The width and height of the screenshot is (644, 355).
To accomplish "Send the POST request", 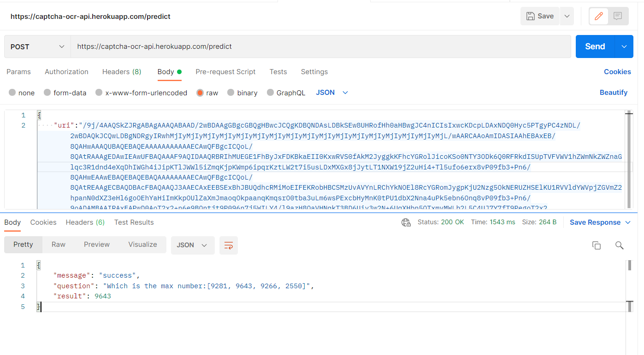I will tap(595, 47).
